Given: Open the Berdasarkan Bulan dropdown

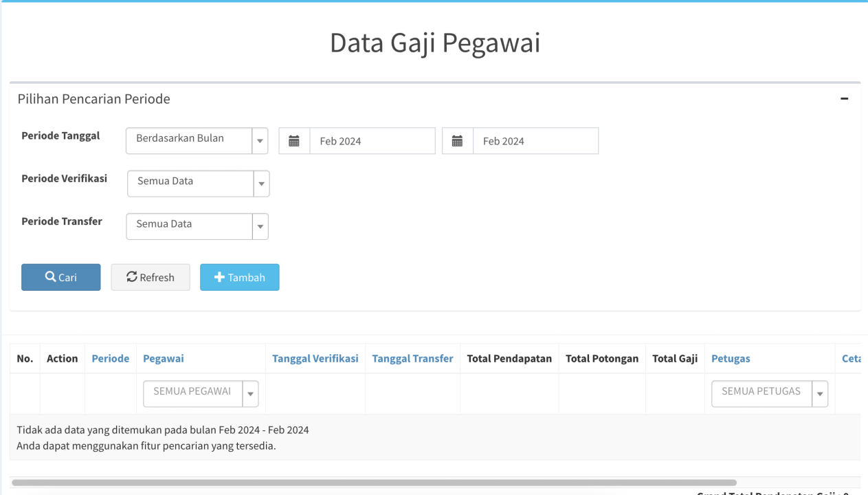Looking at the screenshot, I should pyautogui.click(x=197, y=140).
